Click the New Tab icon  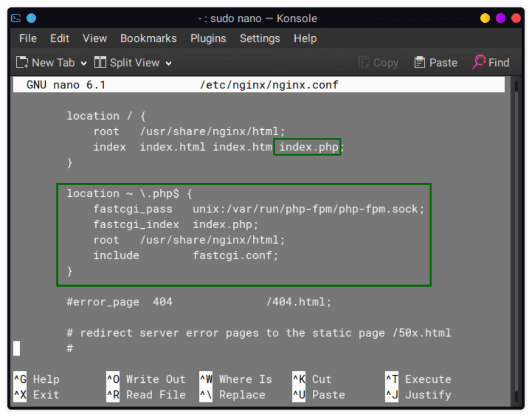(22, 62)
